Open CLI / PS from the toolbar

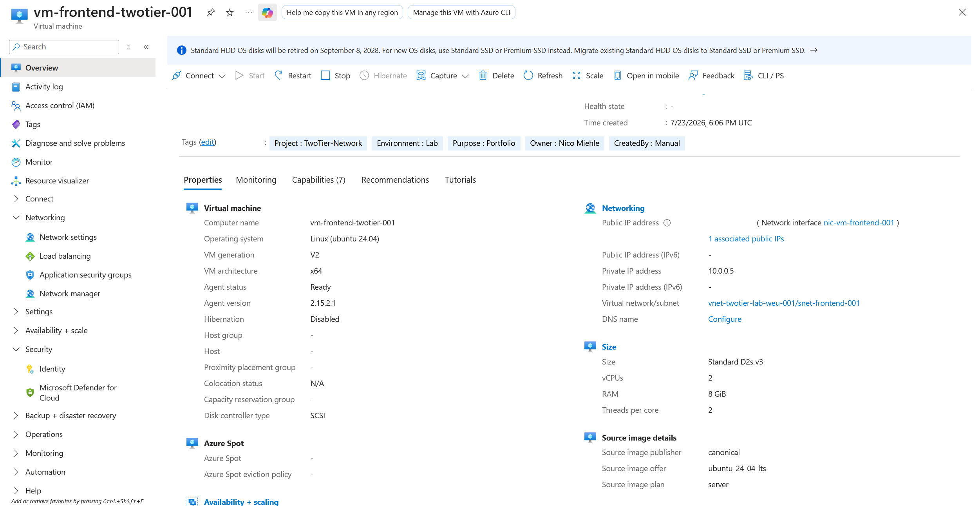pos(764,76)
